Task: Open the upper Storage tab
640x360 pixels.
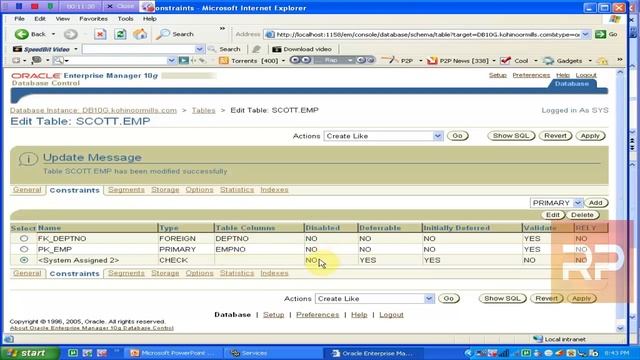Action: click(x=165, y=190)
